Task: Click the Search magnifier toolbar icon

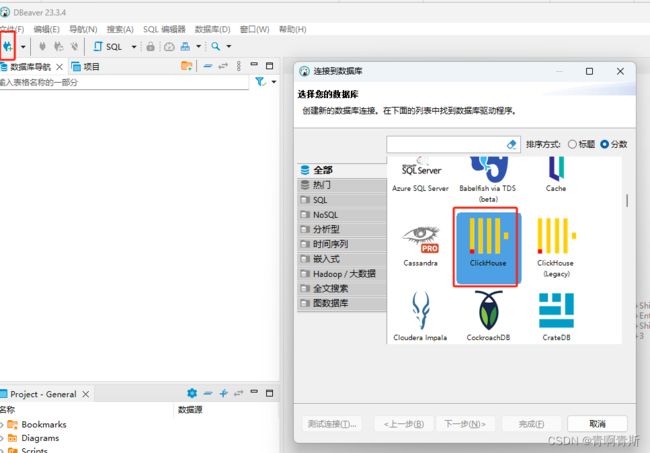Action: click(x=216, y=46)
